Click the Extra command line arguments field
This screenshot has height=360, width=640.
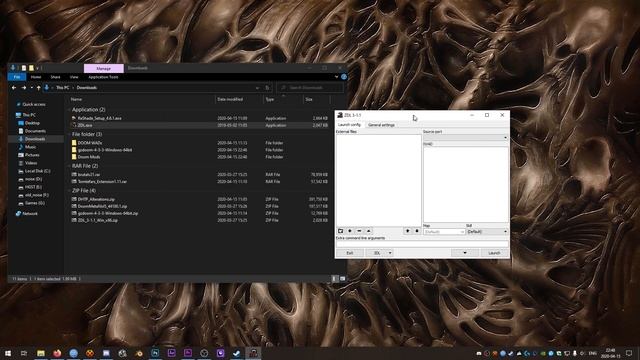(422, 244)
